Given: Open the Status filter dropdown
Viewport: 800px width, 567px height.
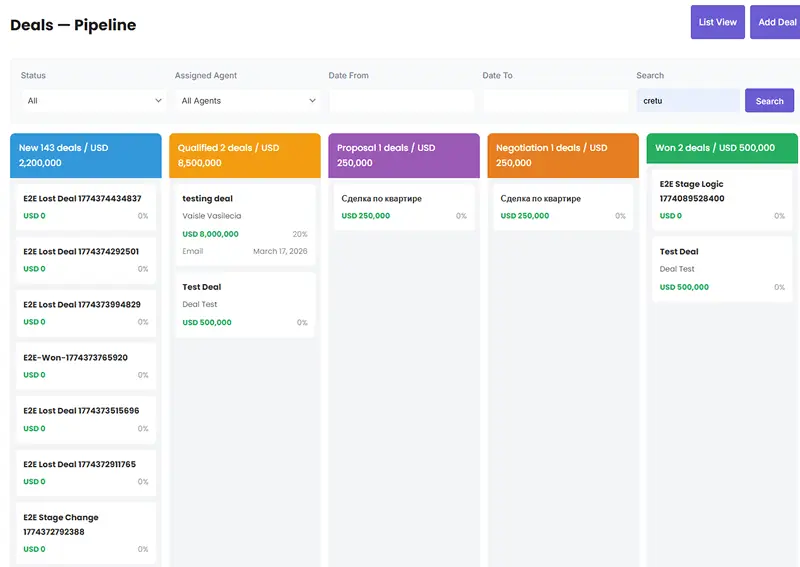Looking at the screenshot, I should tap(94, 101).
